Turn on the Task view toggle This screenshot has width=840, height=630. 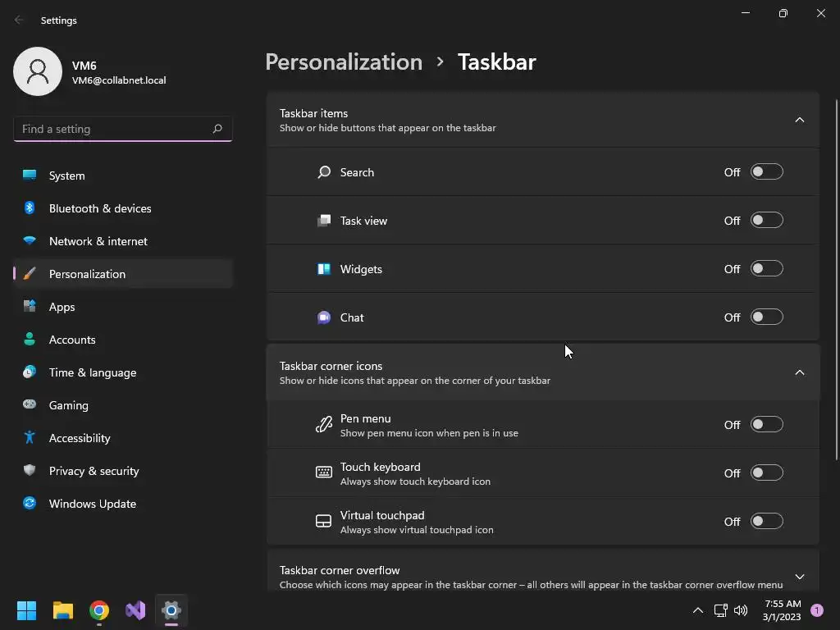click(767, 220)
